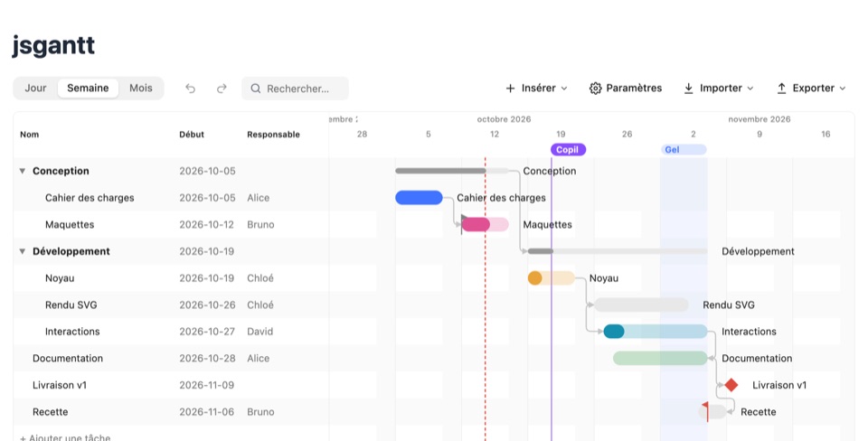Click the download icon beside Importer
Screen dimensions: 868x441
688,88
